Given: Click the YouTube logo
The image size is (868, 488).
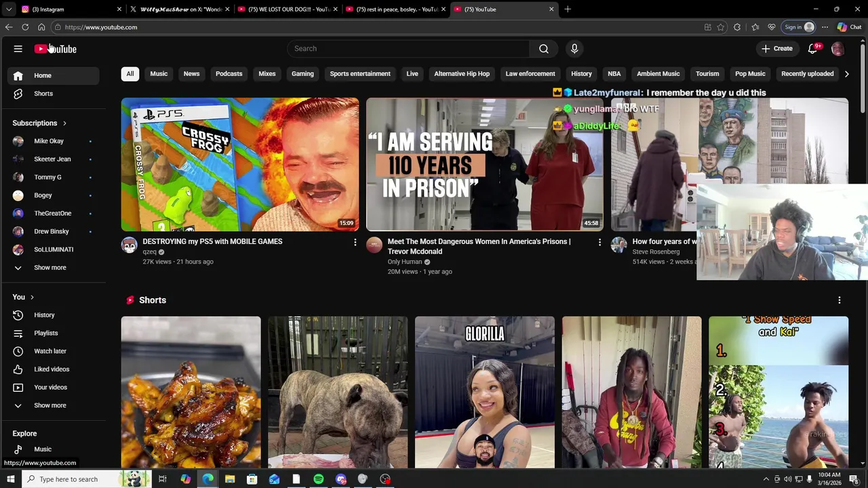Looking at the screenshot, I should click(56, 49).
